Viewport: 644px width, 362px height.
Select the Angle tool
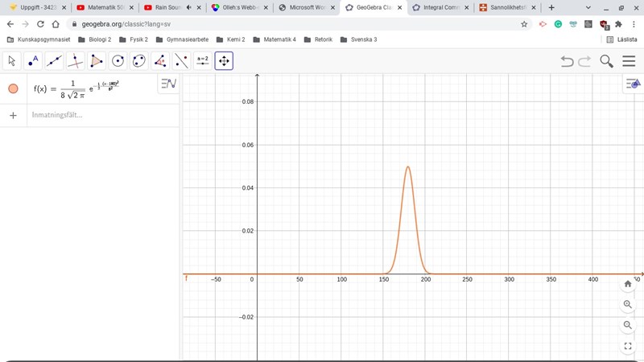click(x=160, y=61)
